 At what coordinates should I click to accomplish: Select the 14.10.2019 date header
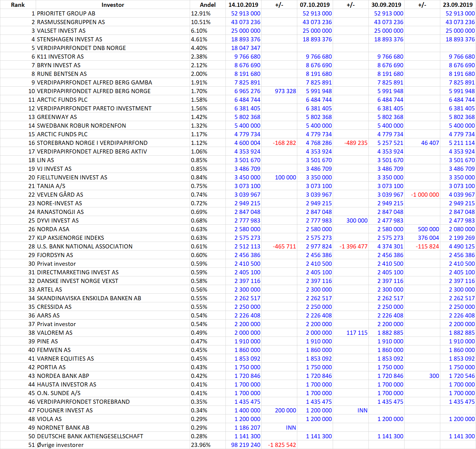(243, 5)
